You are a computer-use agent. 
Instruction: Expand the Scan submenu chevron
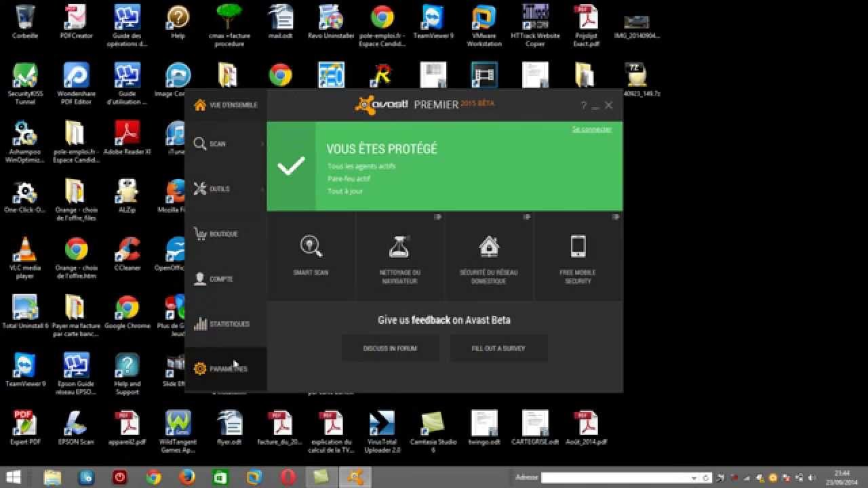(x=262, y=144)
